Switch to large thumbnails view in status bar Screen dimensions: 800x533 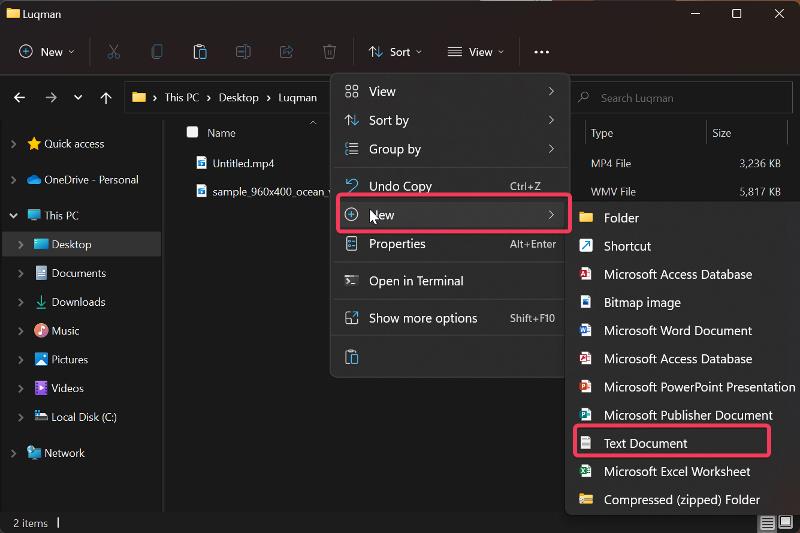785,523
